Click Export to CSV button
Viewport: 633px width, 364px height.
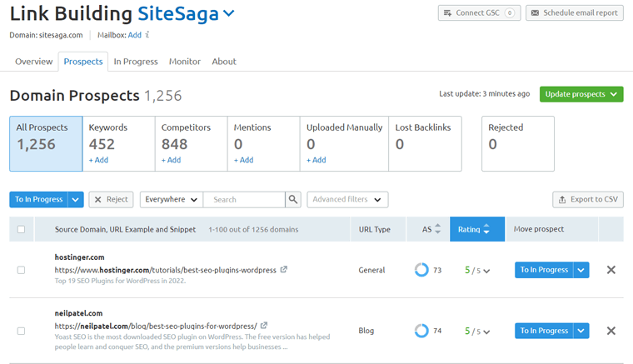coord(588,199)
